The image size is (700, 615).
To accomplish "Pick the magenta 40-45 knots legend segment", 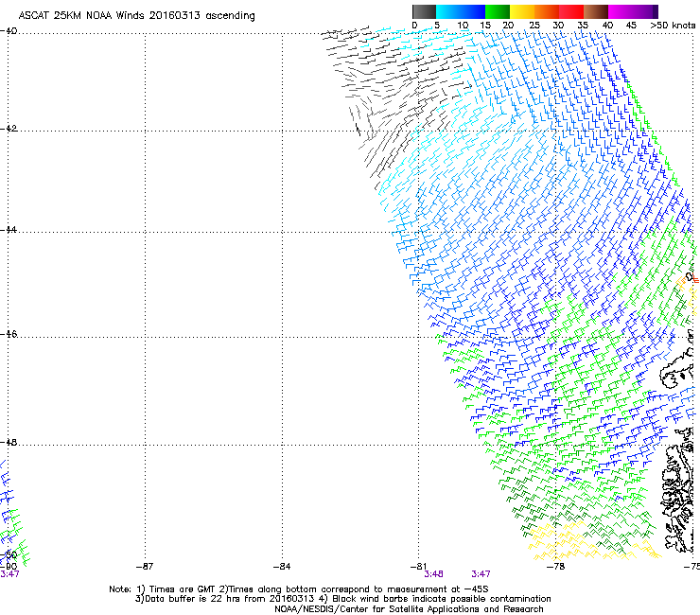I will pyautogui.click(x=621, y=11).
